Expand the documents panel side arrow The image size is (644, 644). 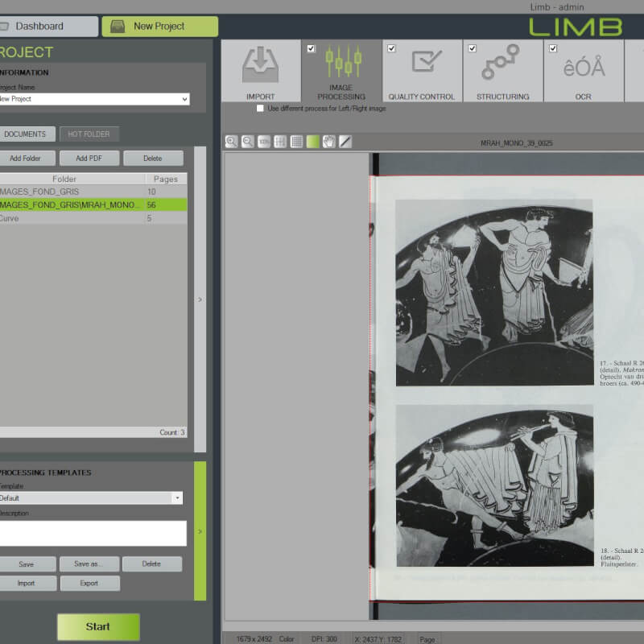pyautogui.click(x=200, y=299)
